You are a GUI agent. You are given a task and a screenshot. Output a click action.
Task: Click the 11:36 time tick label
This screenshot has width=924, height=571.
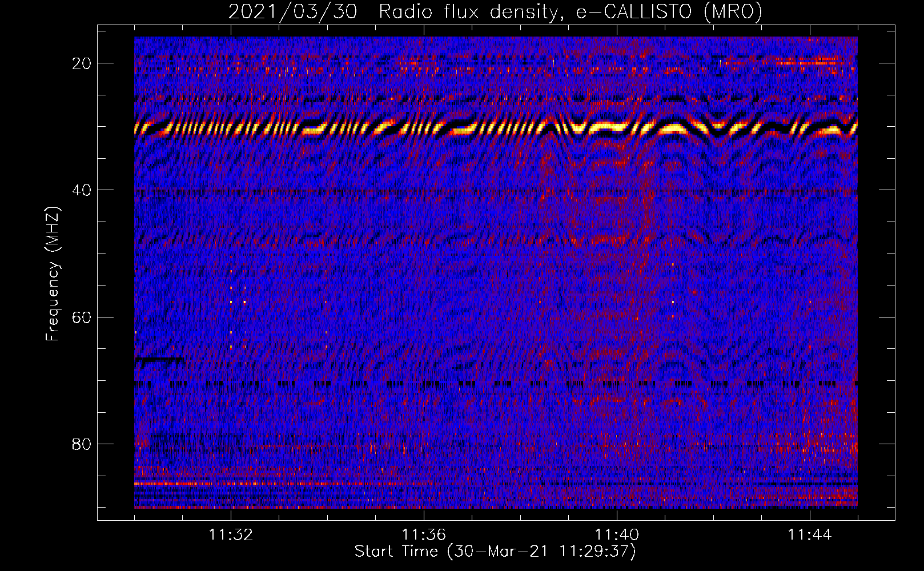(x=424, y=535)
